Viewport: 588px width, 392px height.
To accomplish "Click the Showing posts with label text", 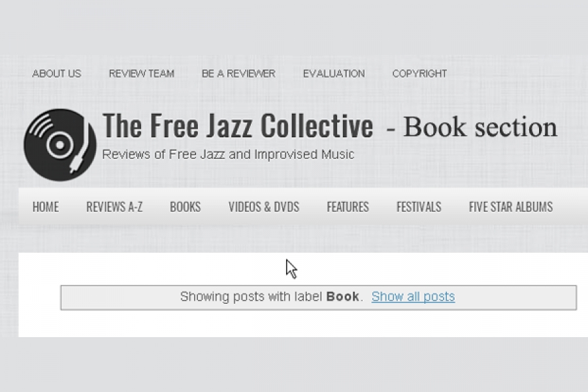I will click(x=251, y=297).
